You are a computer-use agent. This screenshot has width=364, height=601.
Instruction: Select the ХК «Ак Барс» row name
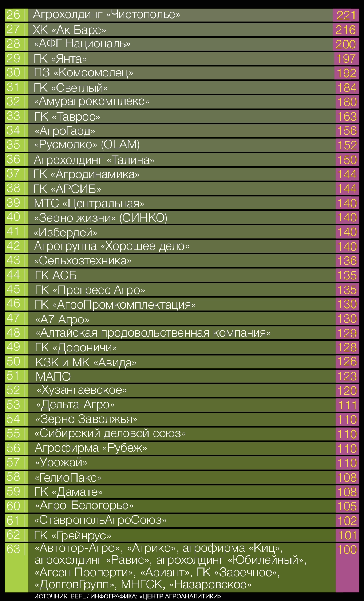[70, 30]
